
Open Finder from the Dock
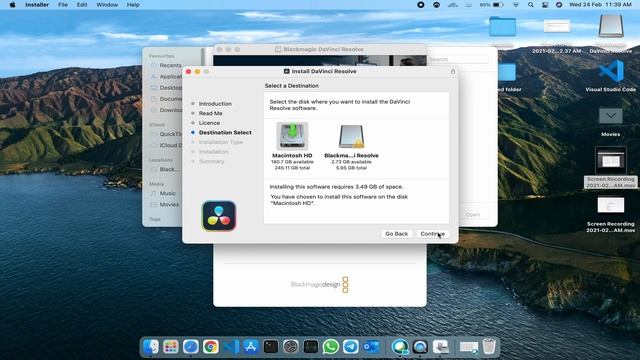coord(151,347)
